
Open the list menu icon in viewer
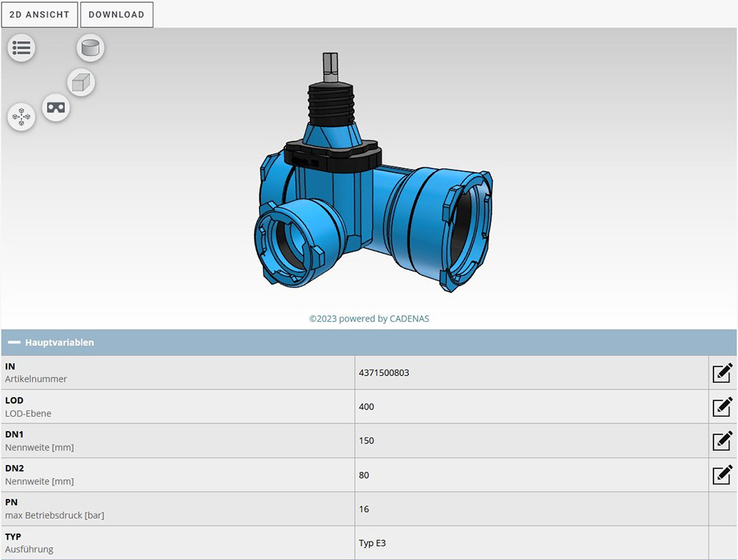(x=21, y=47)
